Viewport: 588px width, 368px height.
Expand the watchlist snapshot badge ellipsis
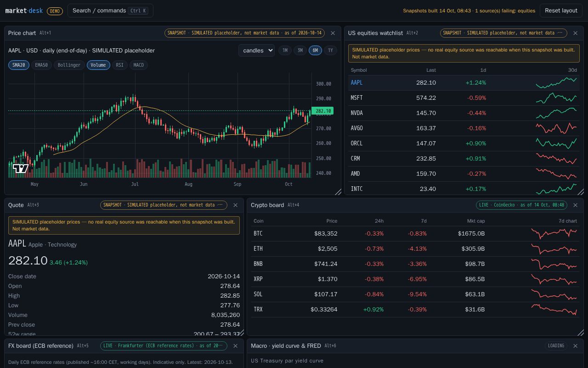(504, 33)
